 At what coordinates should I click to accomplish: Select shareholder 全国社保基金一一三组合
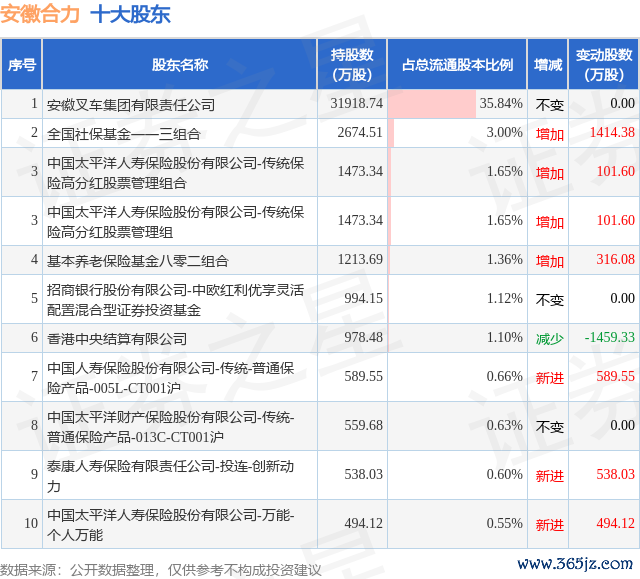click(x=124, y=133)
